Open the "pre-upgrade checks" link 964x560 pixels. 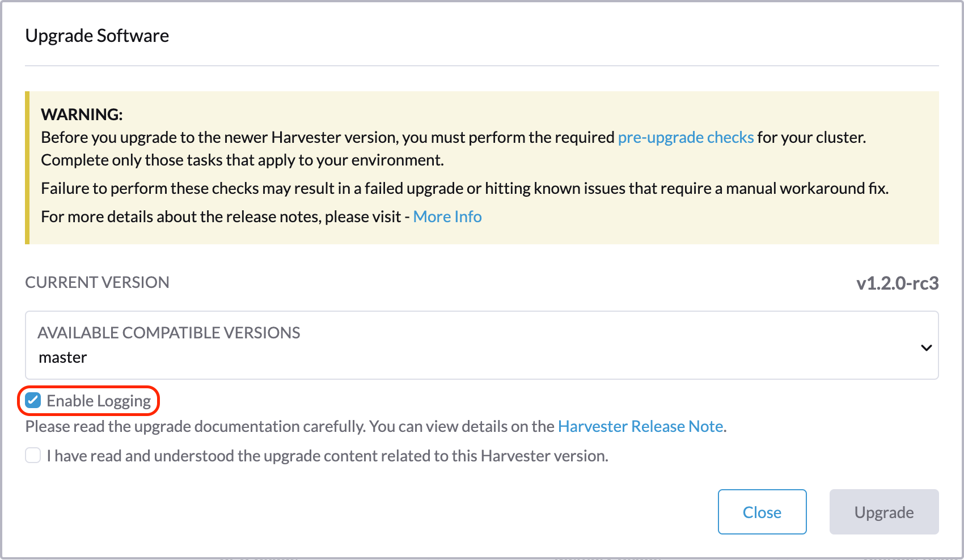point(685,137)
